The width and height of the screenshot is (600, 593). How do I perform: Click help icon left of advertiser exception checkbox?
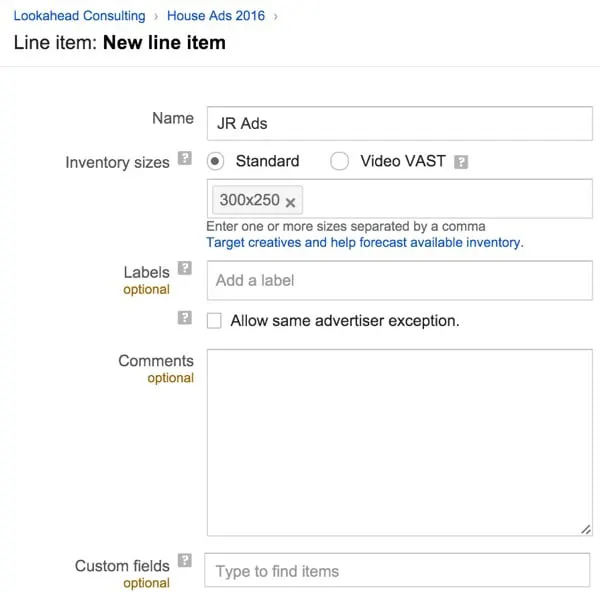point(184,318)
